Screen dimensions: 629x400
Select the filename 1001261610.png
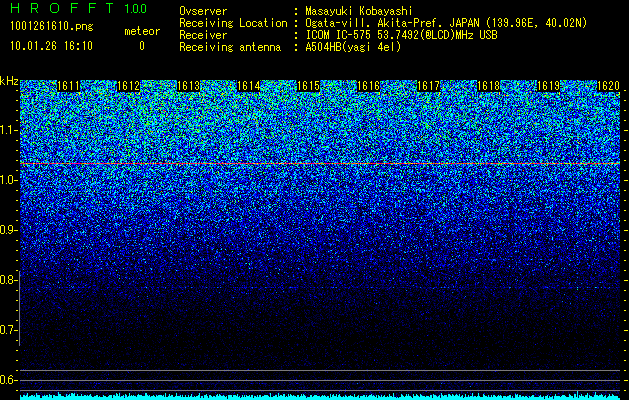(52, 26)
